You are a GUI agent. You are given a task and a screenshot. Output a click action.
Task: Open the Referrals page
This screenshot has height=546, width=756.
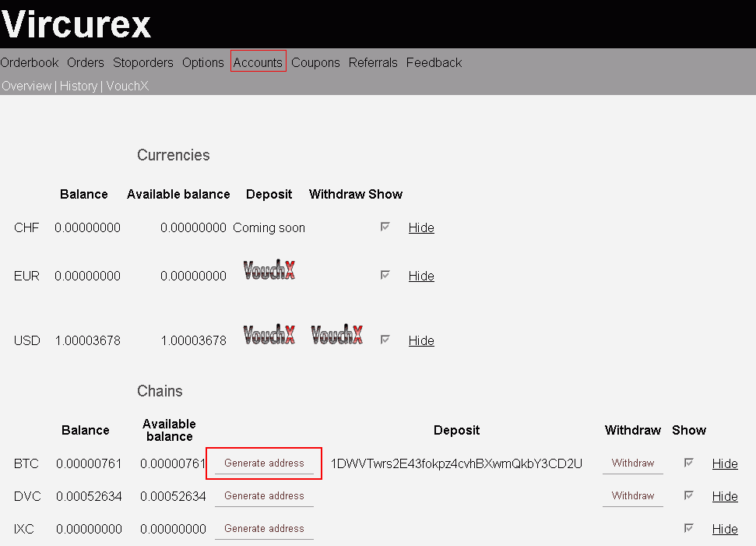[x=373, y=63]
